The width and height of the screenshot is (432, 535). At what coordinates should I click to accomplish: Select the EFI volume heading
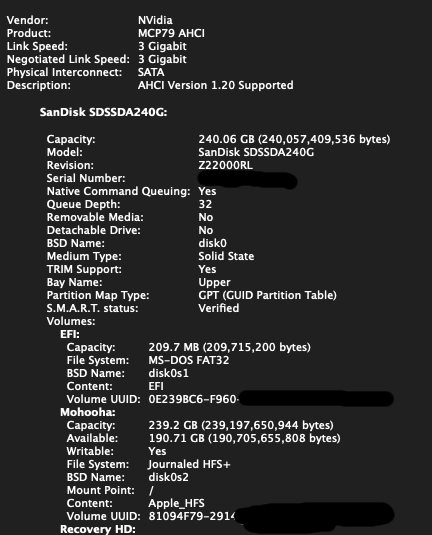click(x=70, y=334)
